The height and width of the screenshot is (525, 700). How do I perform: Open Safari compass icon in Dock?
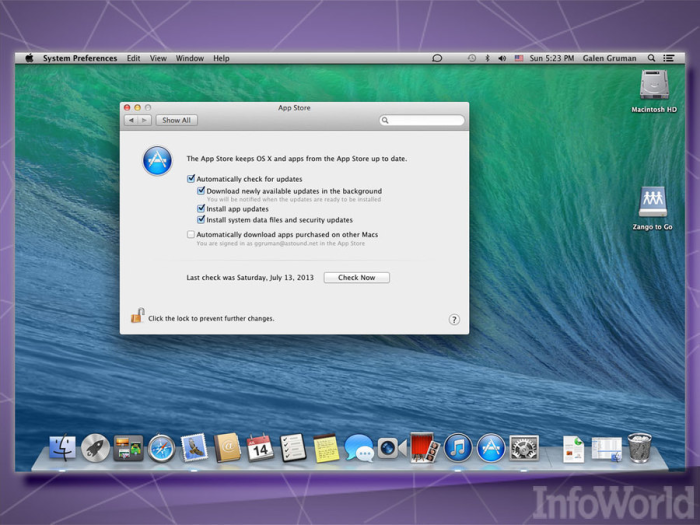(x=162, y=448)
